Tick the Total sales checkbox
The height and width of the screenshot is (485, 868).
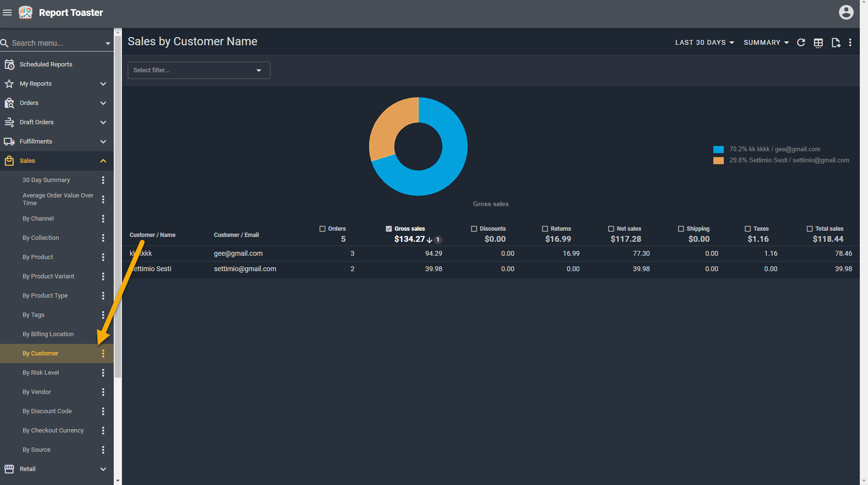(810, 229)
